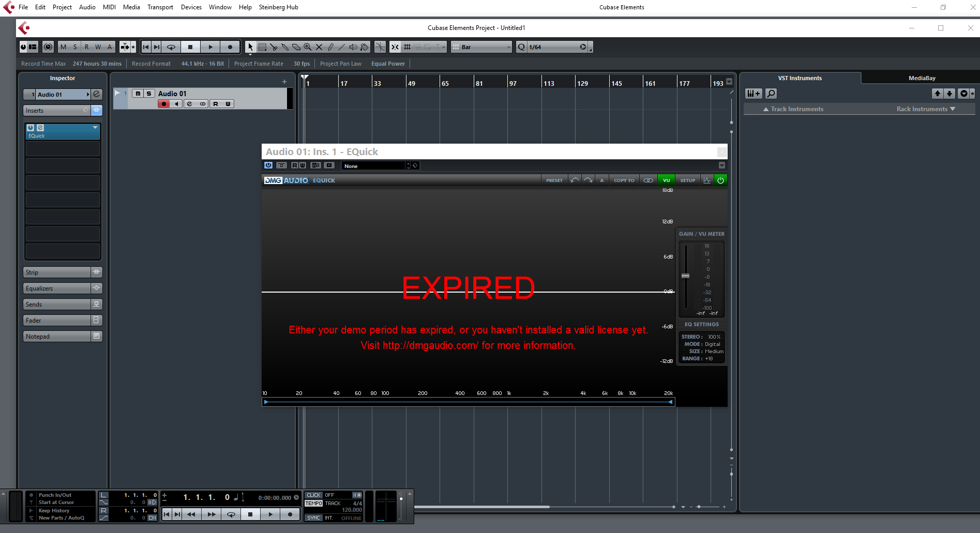Viewport: 980px width, 533px height.
Task: Pick the Split scissors tool
Action: click(274, 47)
